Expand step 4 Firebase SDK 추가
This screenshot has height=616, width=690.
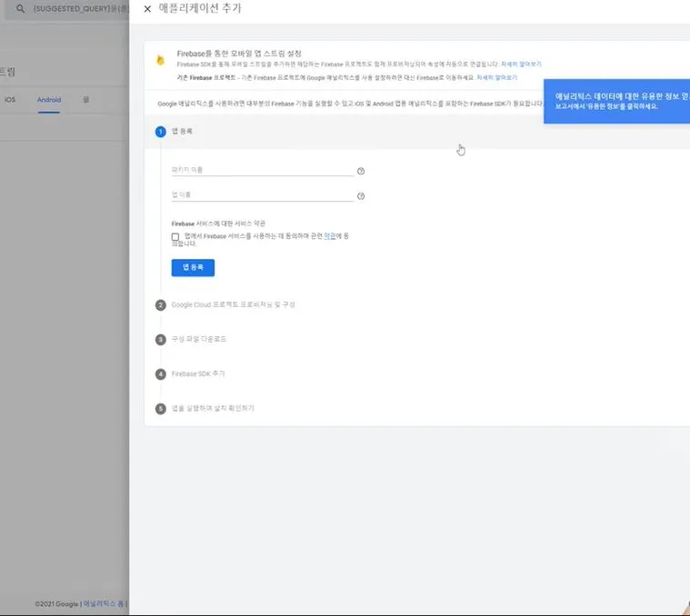197,373
